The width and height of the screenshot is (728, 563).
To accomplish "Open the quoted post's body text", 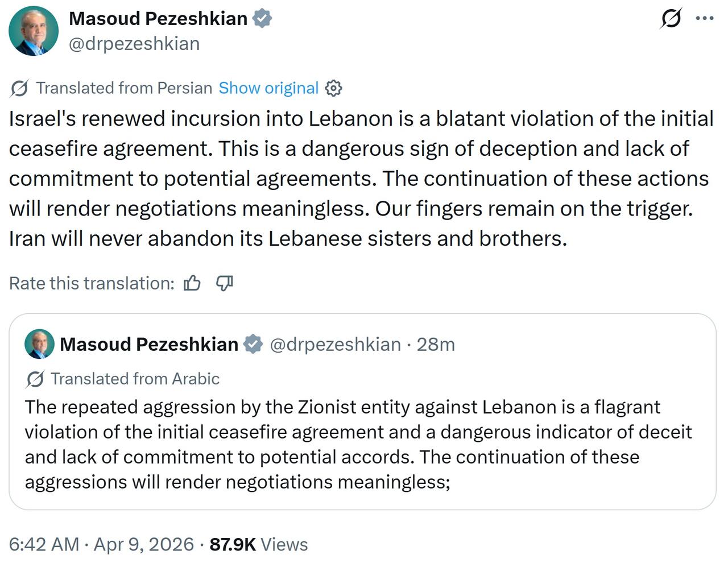I will pos(358,444).
